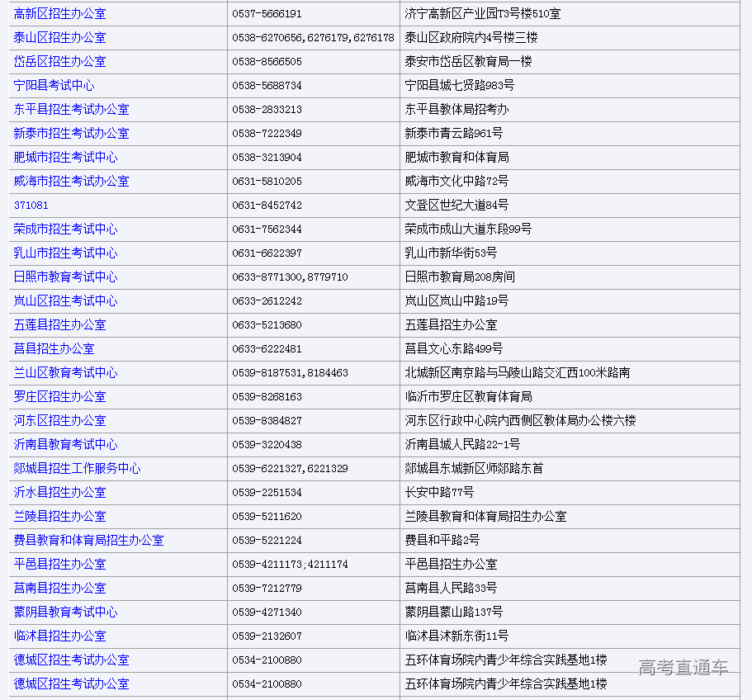The height and width of the screenshot is (700, 752).
Task: Click the 沂南县城人民路22-1号 address cell
Action: [462, 445]
